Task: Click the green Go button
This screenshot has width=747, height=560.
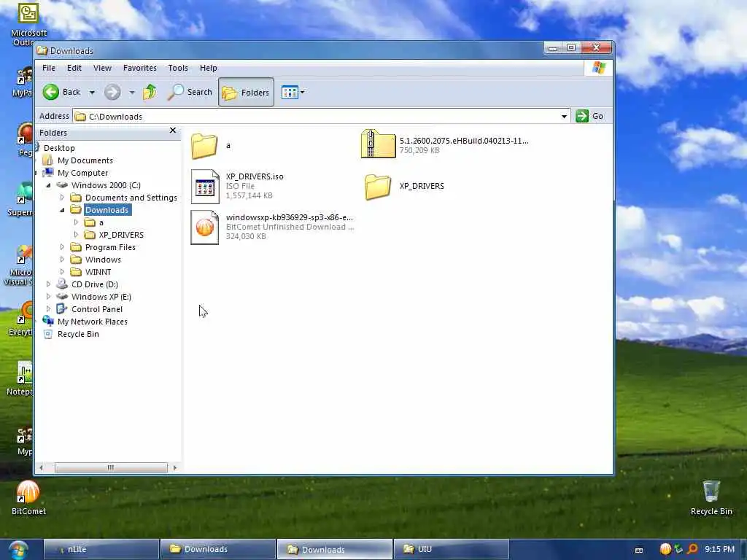Action: 589,116
